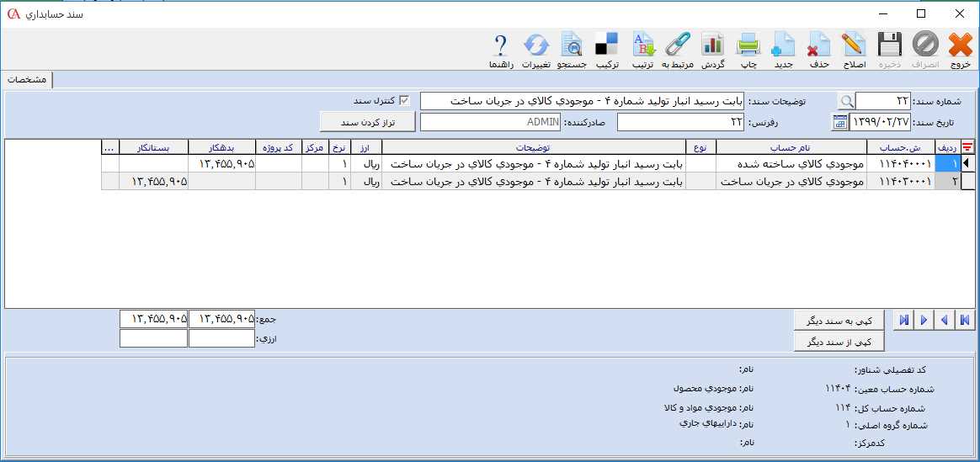This screenshot has width=980, height=462.
Task: Click the کد پروژه column header
Action: [x=278, y=147]
